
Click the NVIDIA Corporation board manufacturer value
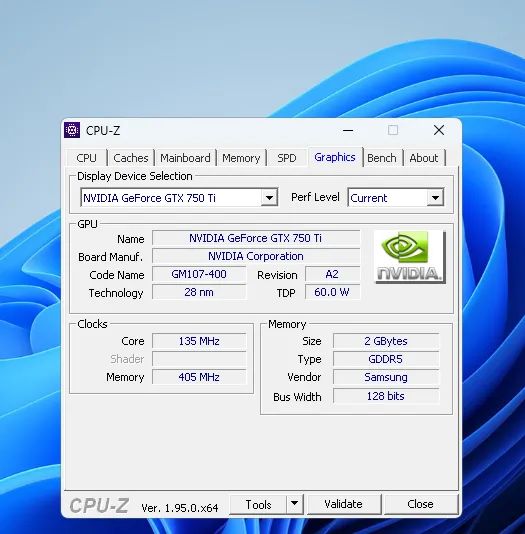(x=256, y=256)
